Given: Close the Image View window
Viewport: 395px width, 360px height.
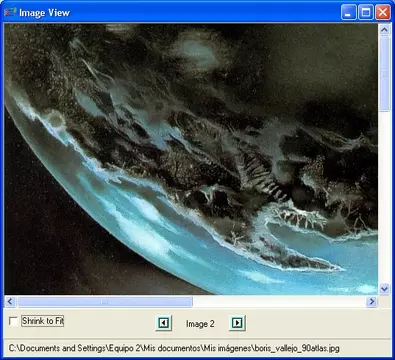Looking at the screenshot, I should tap(383, 13).
